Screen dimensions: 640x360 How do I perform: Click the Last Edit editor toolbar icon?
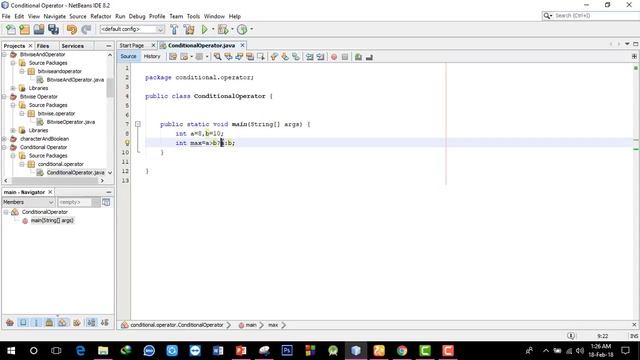pyautogui.click(x=173, y=57)
